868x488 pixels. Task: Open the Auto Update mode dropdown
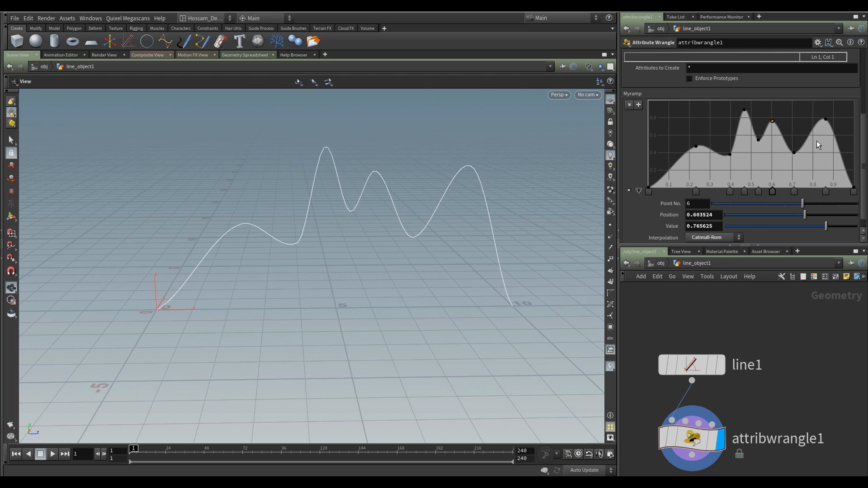pos(590,470)
